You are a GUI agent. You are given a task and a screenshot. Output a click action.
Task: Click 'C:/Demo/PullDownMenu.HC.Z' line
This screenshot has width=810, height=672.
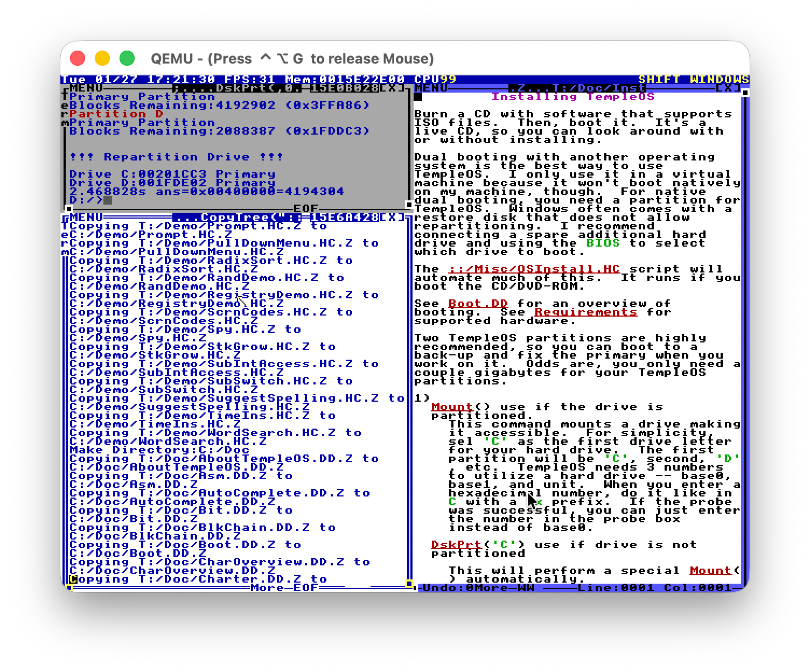click(x=177, y=251)
